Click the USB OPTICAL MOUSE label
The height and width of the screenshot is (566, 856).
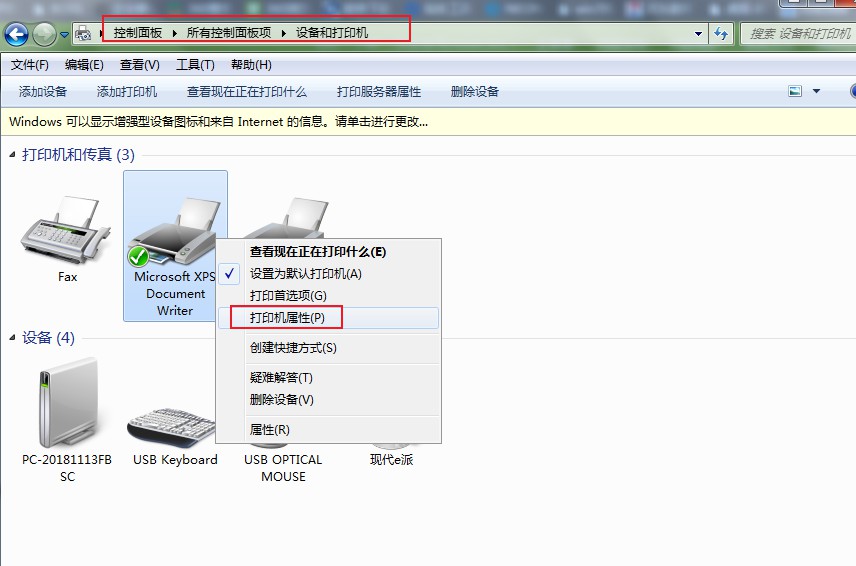coord(283,468)
